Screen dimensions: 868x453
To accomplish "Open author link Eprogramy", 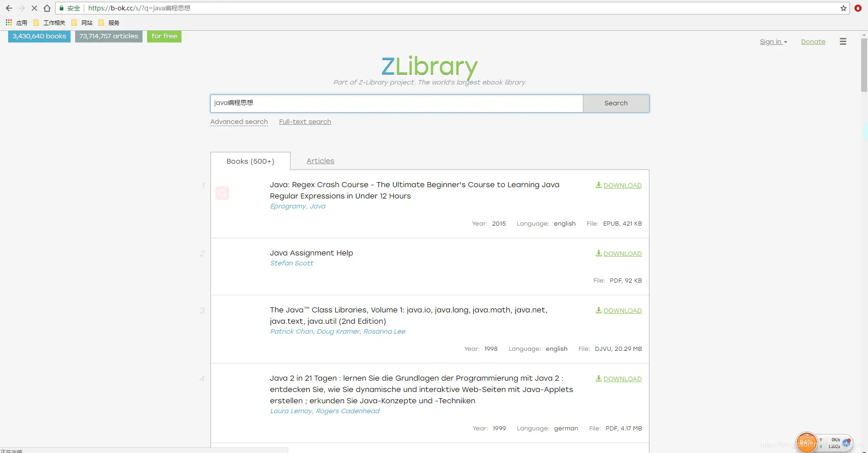I will (x=288, y=206).
